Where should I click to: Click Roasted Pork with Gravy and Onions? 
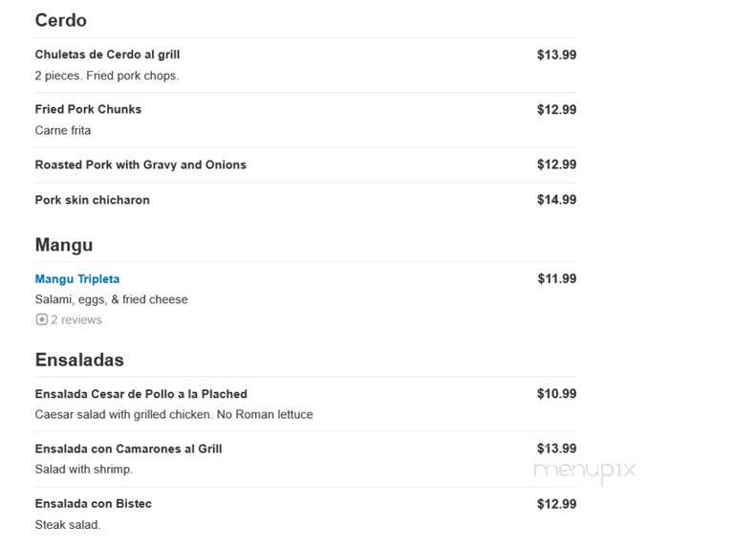(140, 165)
